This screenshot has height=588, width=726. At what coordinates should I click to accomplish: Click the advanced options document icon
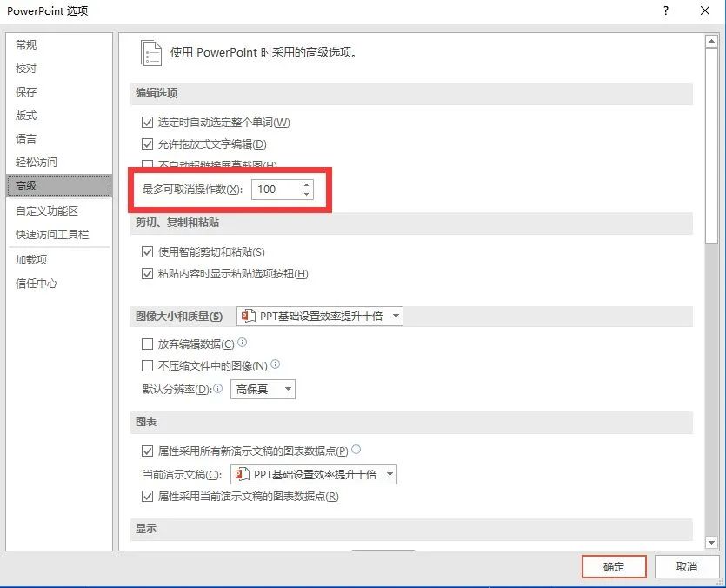[151, 53]
